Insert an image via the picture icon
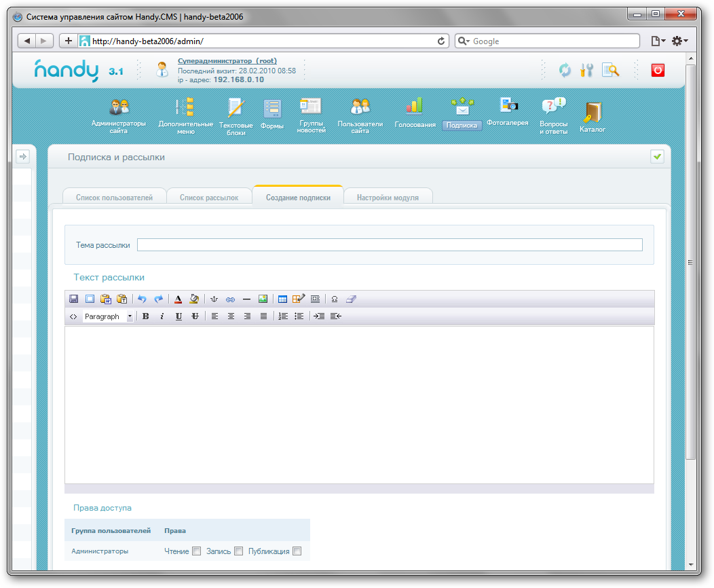 (263, 299)
